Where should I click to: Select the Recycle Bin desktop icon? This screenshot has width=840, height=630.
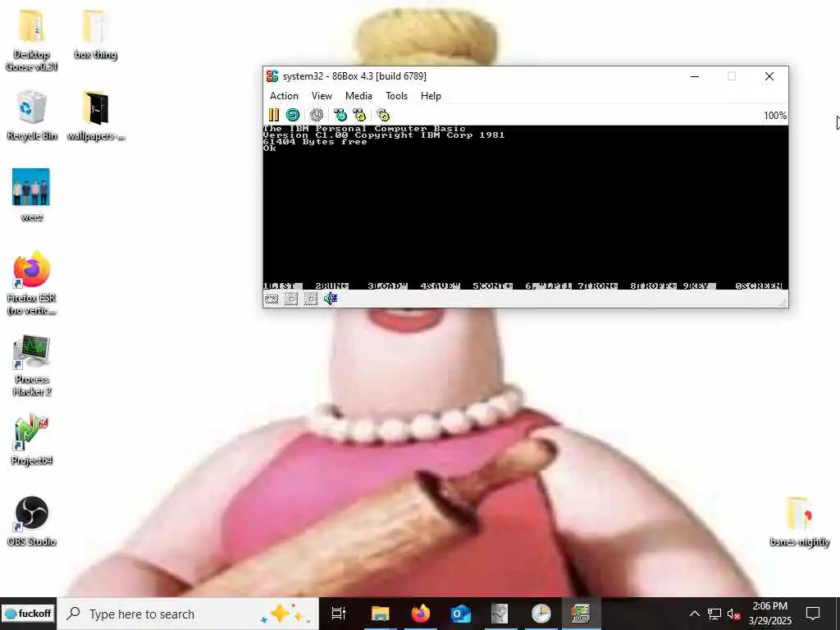(32, 116)
